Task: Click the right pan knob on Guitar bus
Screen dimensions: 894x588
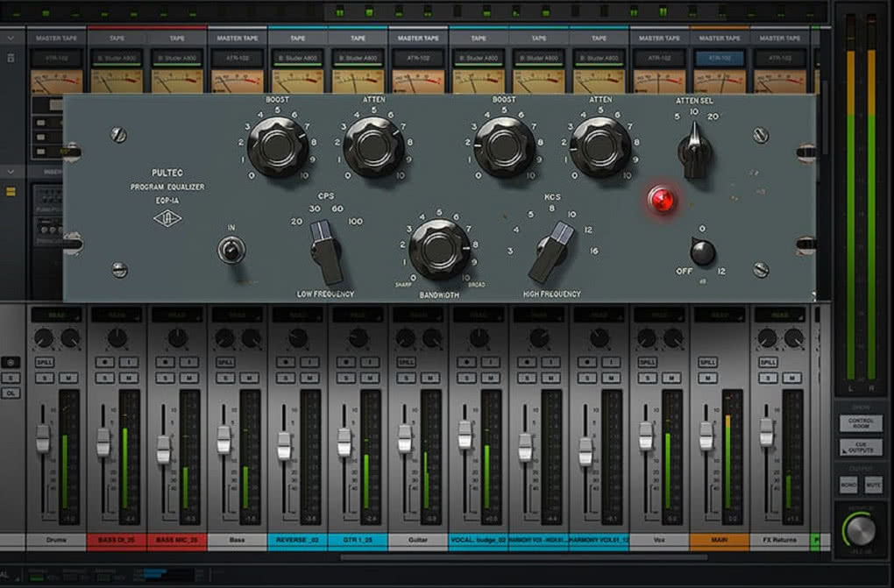Action: point(431,337)
